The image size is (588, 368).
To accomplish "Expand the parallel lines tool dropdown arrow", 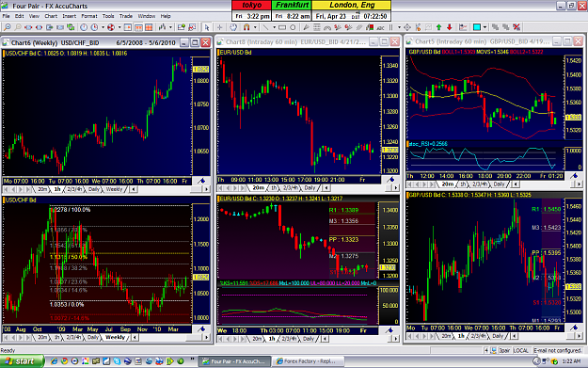I will (399, 27).
